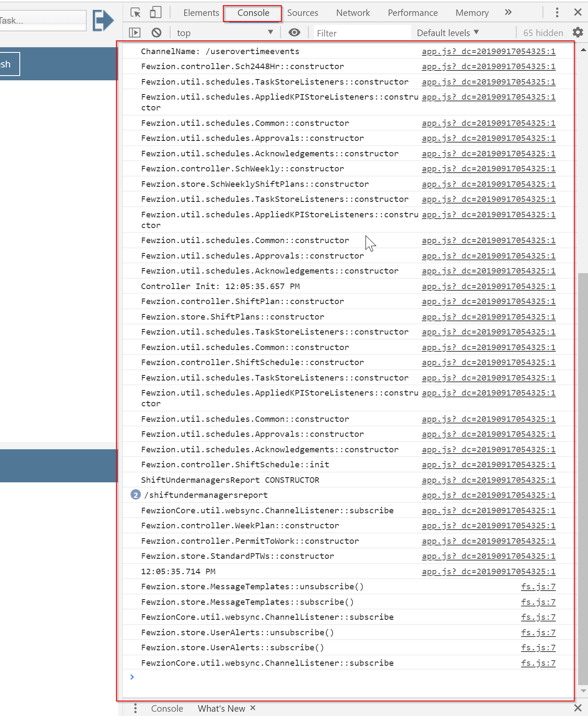
Task: Select the ShiftUndermanagersReport CONSTRUCTOR log text
Action: (x=230, y=480)
